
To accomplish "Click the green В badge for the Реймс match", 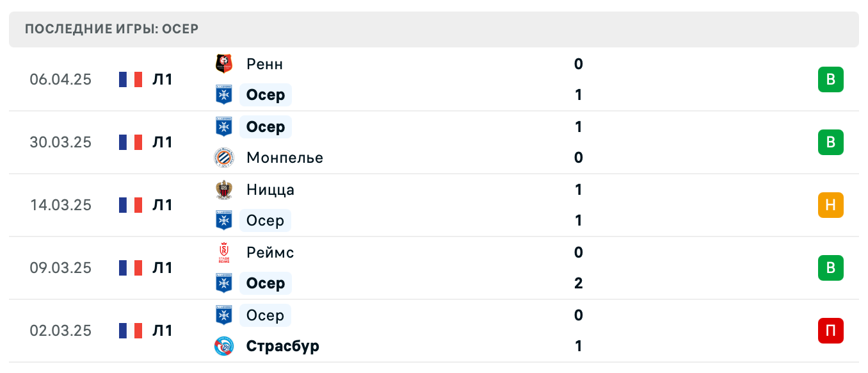I will point(831,268).
